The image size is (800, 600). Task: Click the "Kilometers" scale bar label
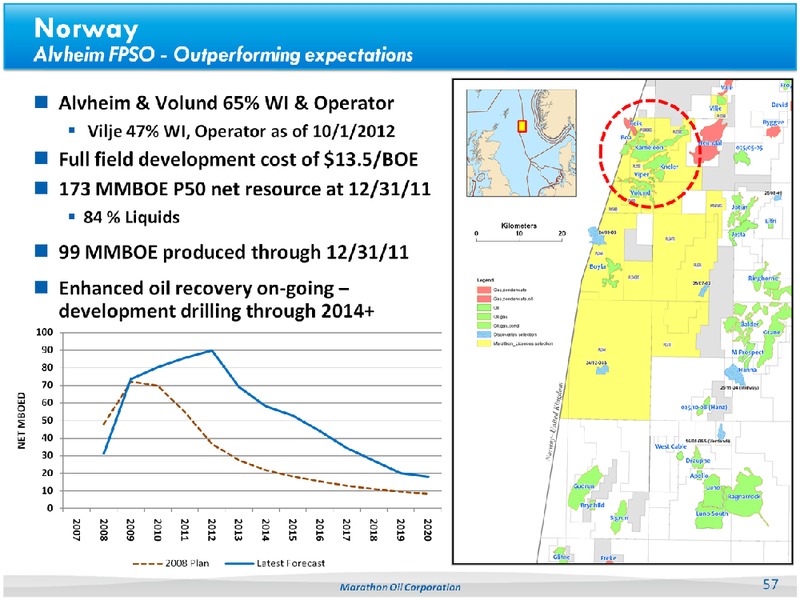click(519, 226)
